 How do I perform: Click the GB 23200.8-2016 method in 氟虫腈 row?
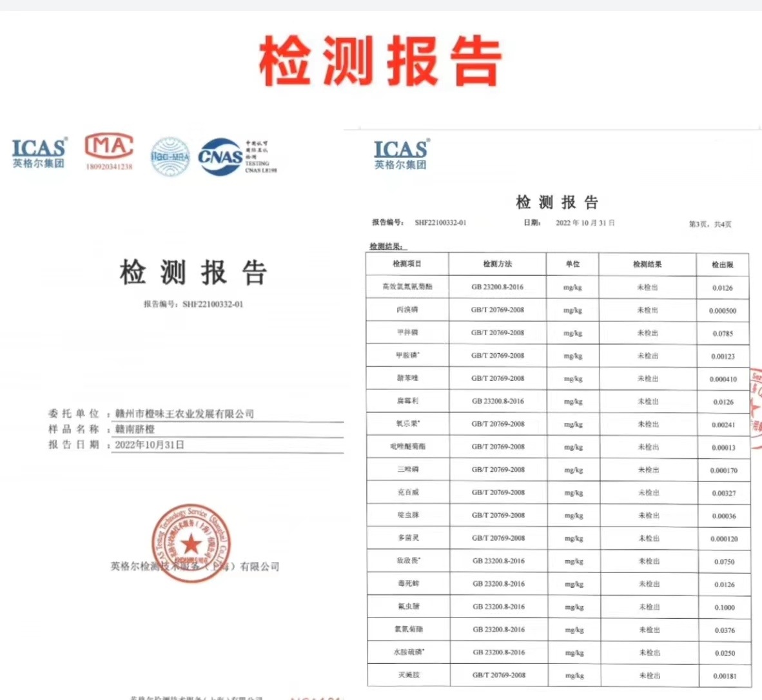click(498, 607)
